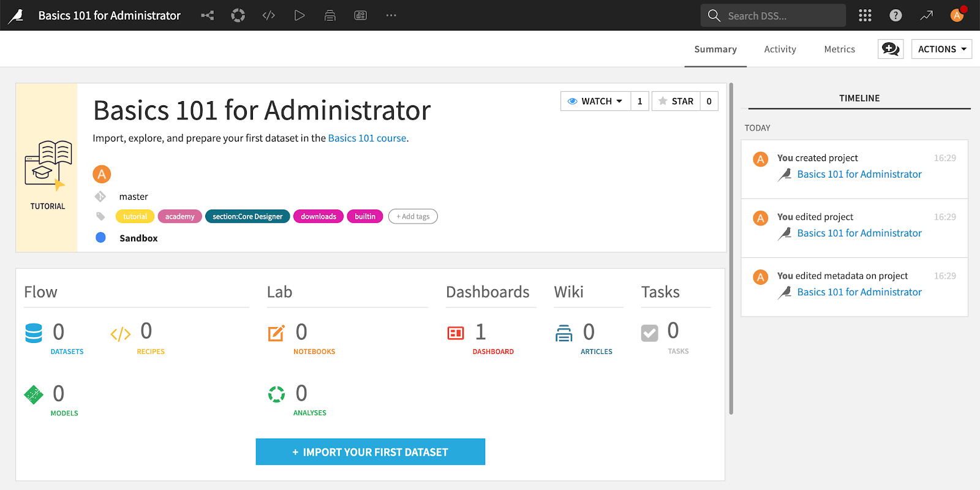This screenshot has height=490, width=980.
Task: Click the project owner avatar A
Action: pos(102,174)
